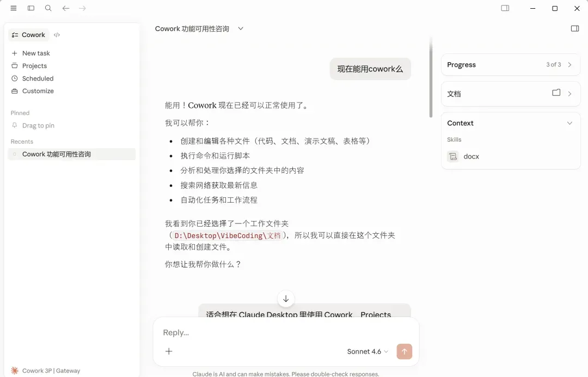588x377 pixels.
Task: Click the bullet 创建和编辑各种文件
Action: coord(277,141)
